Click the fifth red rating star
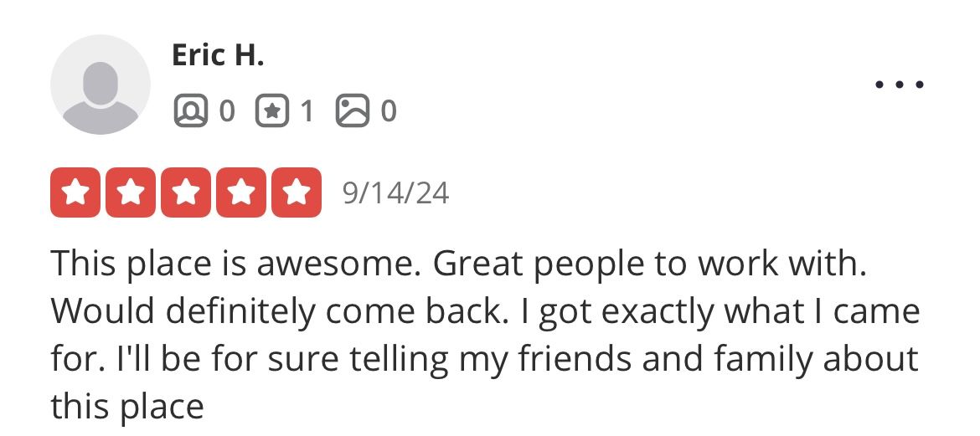The image size is (980, 436). (297, 192)
